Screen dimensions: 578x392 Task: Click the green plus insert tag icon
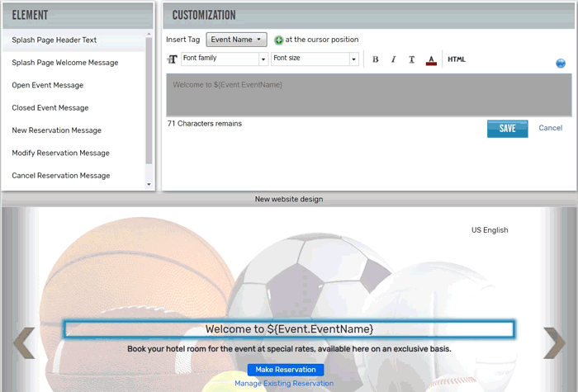(279, 40)
